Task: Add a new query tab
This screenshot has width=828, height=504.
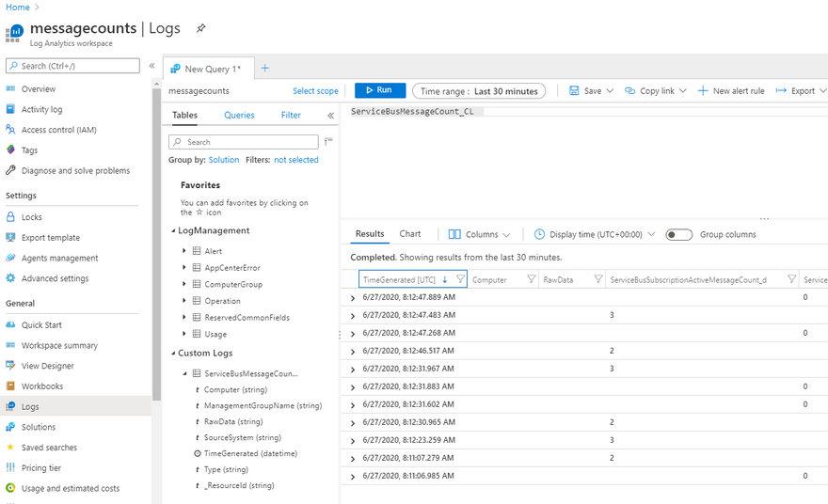Action: coord(265,68)
